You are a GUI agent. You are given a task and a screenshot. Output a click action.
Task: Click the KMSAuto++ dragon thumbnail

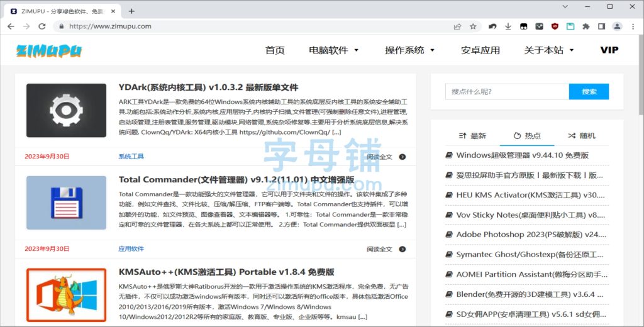tap(66, 295)
